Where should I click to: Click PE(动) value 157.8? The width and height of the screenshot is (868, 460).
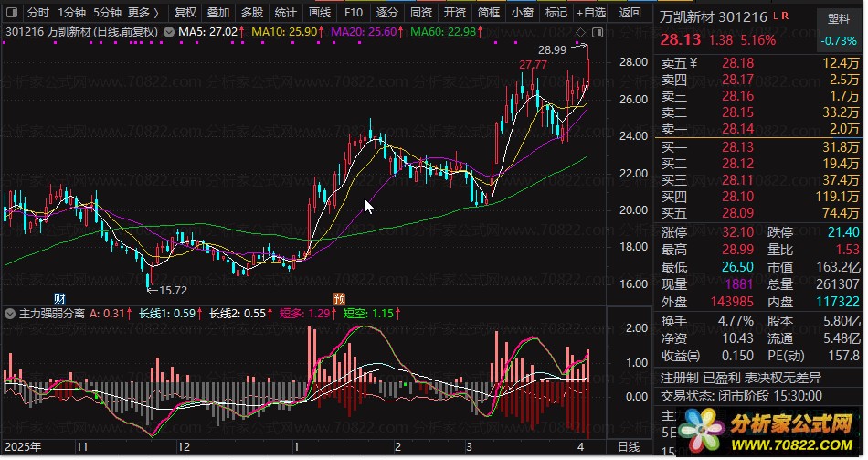point(842,355)
